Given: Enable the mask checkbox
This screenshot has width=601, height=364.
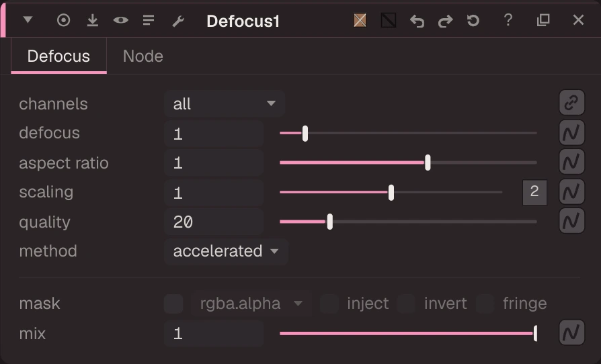Looking at the screenshot, I should [x=173, y=304].
